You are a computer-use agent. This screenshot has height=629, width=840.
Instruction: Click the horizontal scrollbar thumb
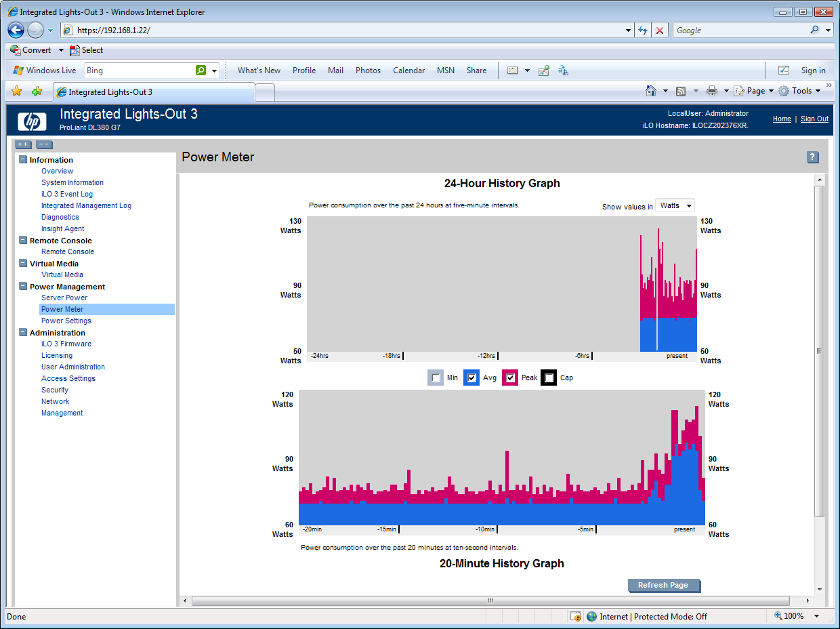coord(490,601)
